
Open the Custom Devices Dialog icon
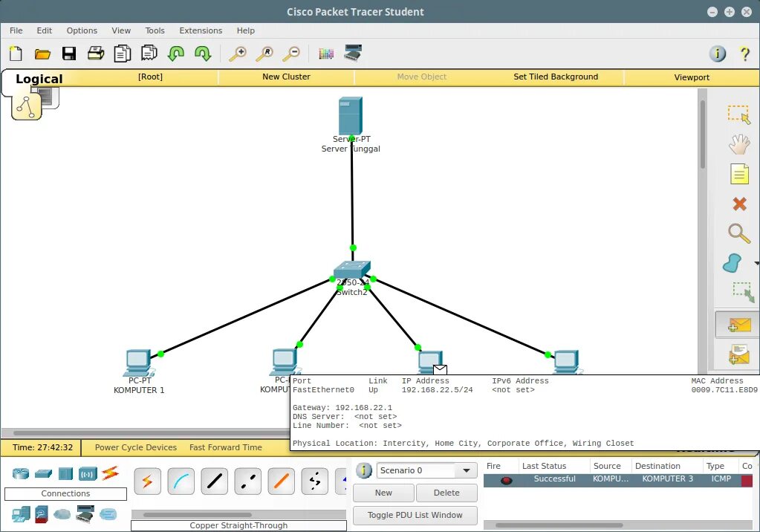click(353, 52)
